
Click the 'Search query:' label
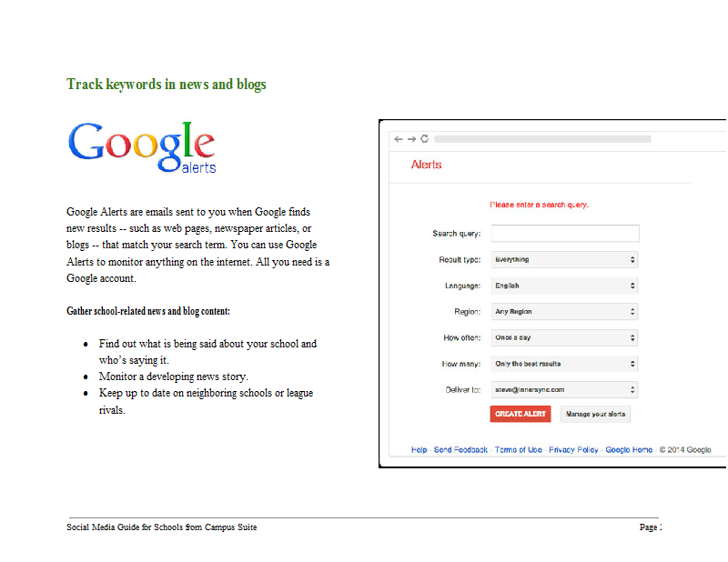[x=457, y=234]
